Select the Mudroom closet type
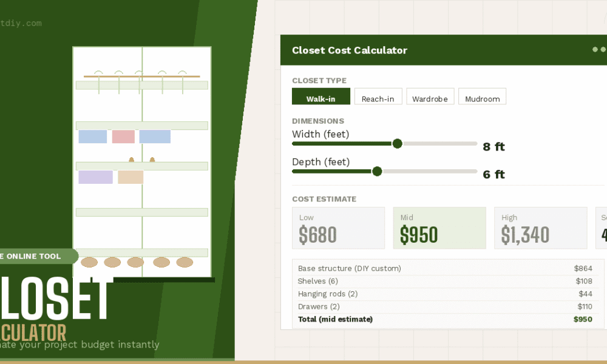Viewport: 607px width, 364px height. click(482, 96)
